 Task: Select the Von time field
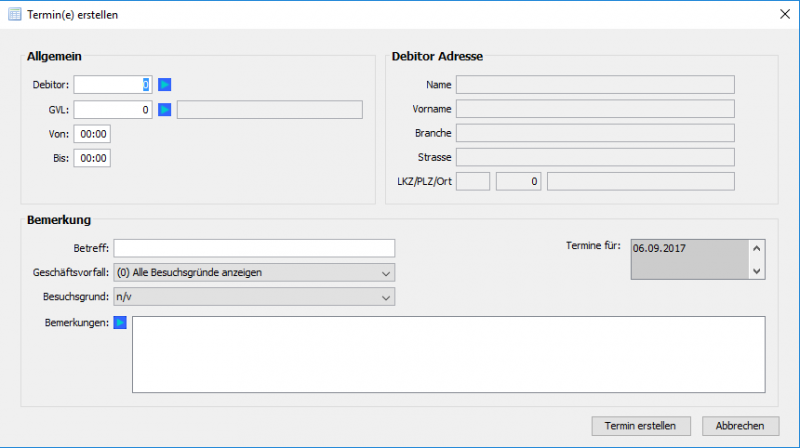click(x=94, y=134)
